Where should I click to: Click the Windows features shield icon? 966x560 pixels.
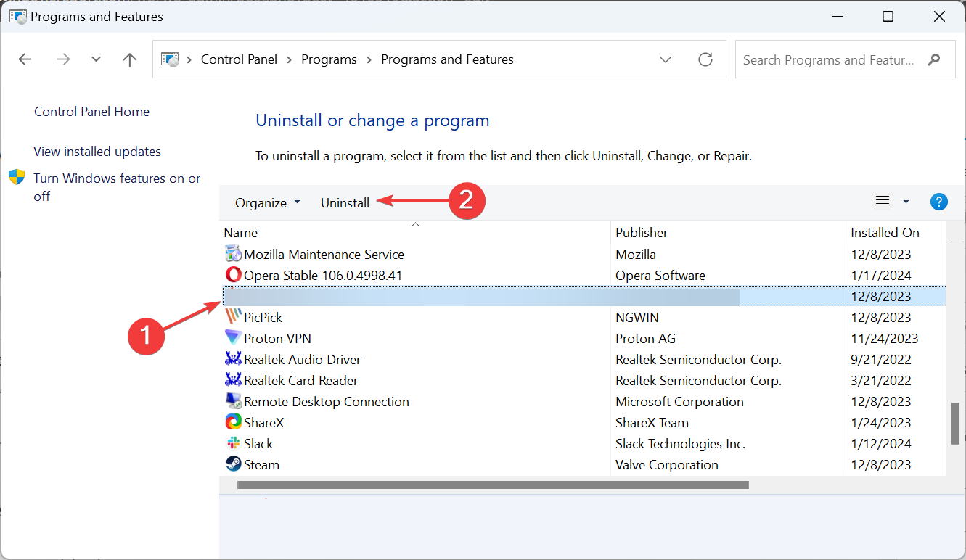[x=17, y=178]
